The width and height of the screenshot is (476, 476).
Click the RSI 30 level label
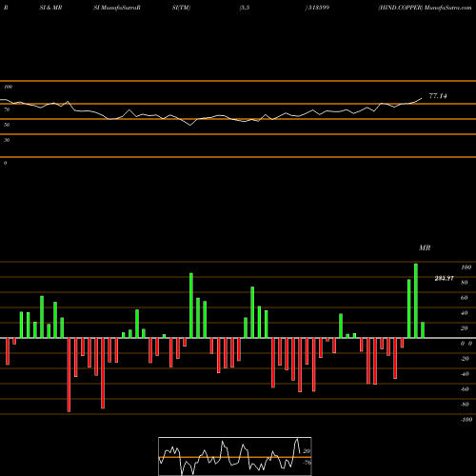coord(7,140)
